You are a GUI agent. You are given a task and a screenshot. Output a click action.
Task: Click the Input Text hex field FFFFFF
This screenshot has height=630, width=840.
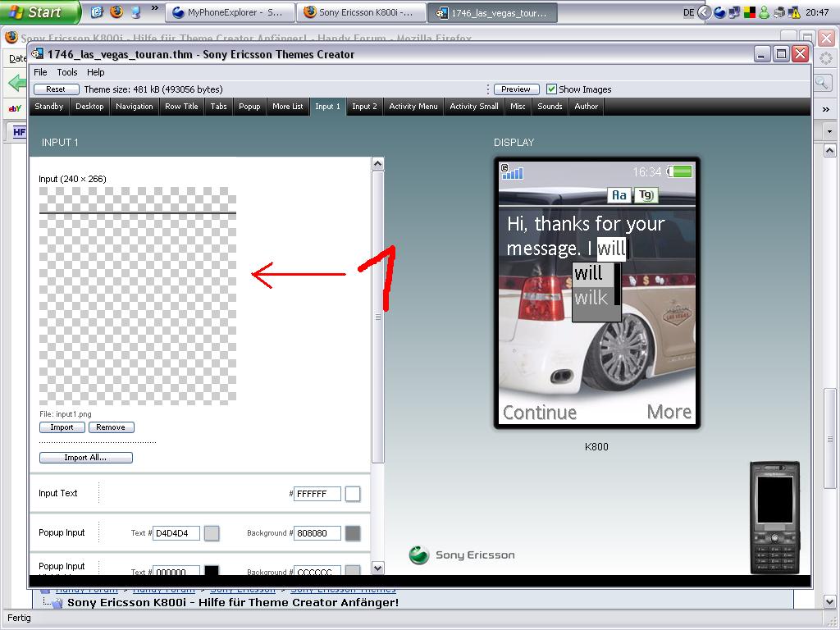tap(317, 493)
